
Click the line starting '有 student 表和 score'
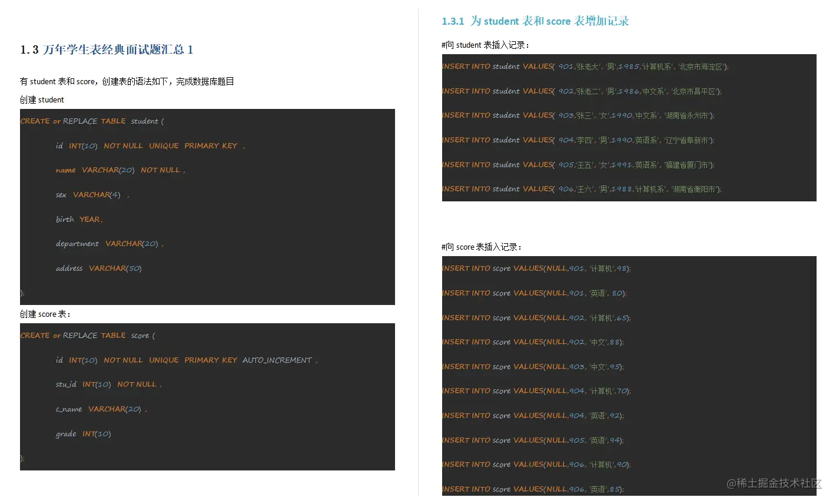[127, 81]
